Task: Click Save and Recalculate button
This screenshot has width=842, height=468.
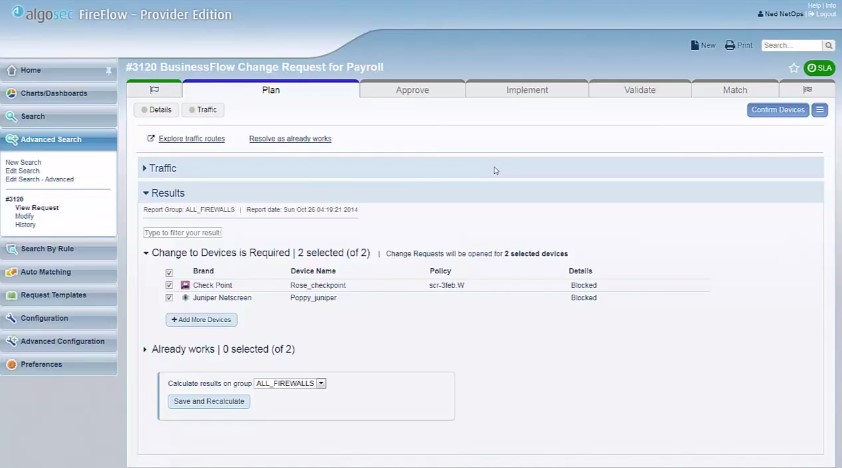Action: pyautogui.click(x=209, y=401)
